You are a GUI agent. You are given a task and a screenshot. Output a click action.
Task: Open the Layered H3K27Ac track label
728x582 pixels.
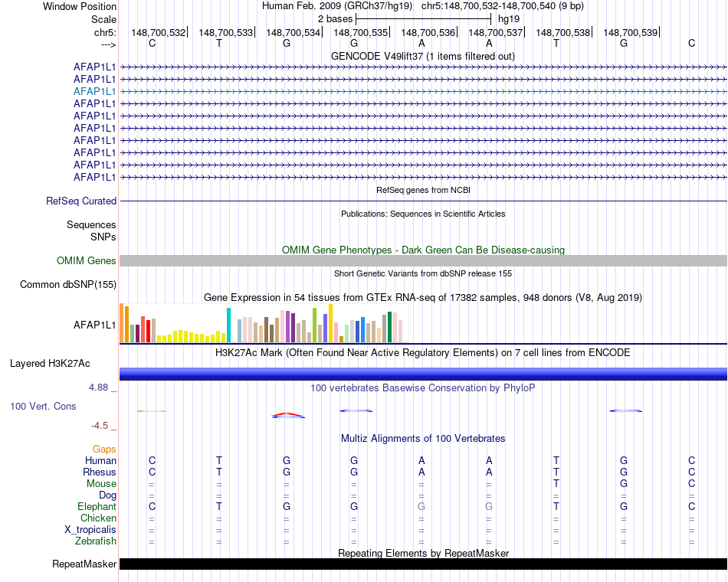pos(50,363)
